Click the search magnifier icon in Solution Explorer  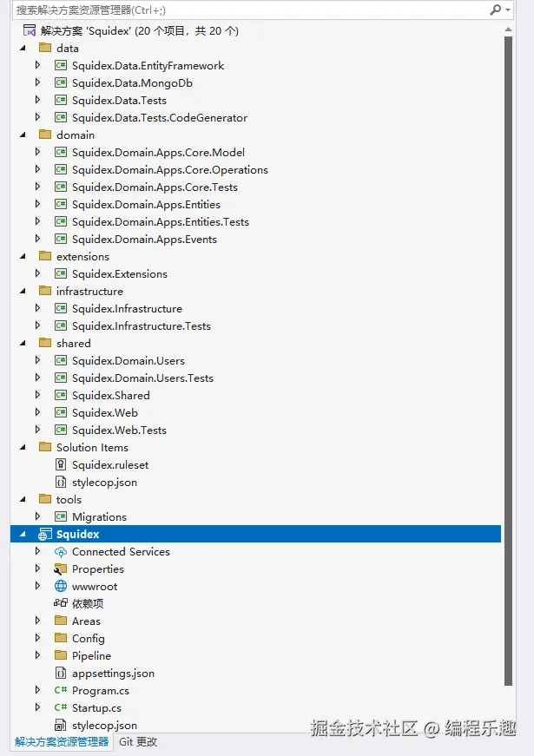coord(495,10)
